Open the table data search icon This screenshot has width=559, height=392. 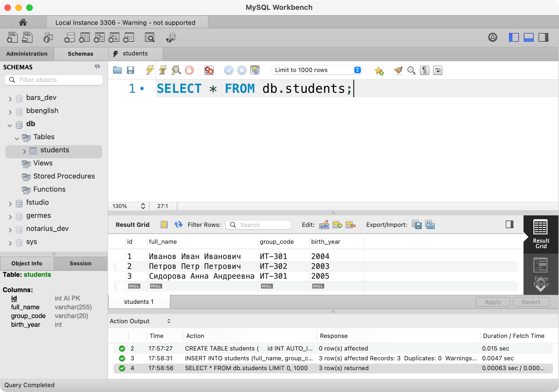click(x=150, y=38)
